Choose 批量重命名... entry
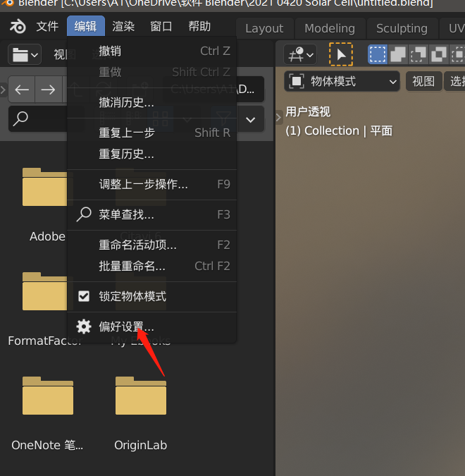The height and width of the screenshot is (476, 465). click(x=151, y=266)
